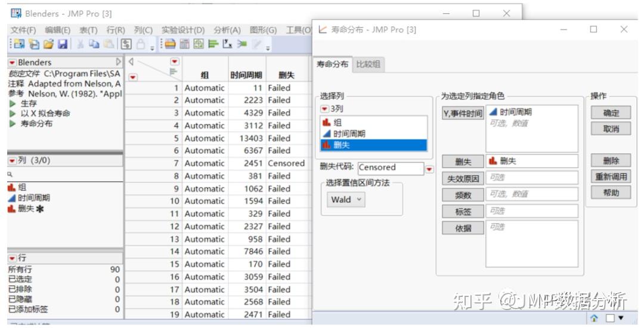Click the 帮助 button
Image resolution: width=644 pixels, height=328 pixels.
pyautogui.click(x=611, y=193)
